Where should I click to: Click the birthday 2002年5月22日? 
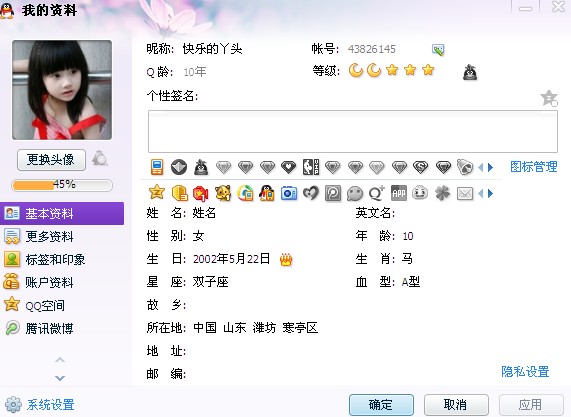[x=231, y=259]
